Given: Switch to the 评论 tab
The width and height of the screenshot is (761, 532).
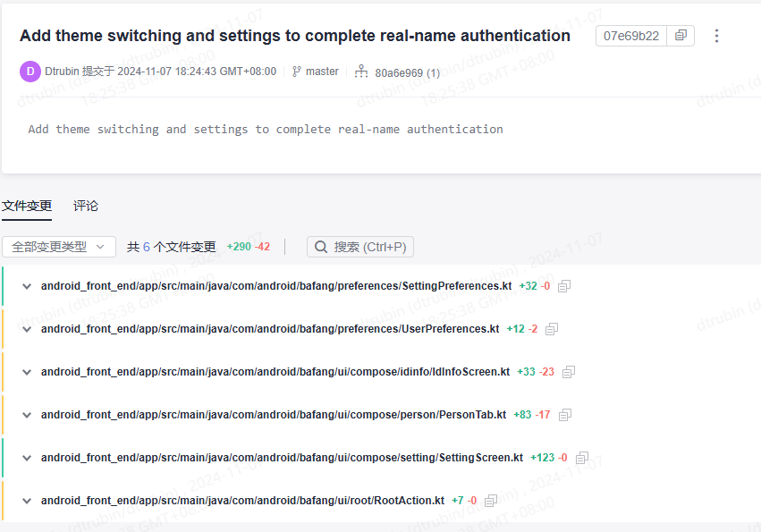Looking at the screenshot, I should click(86, 206).
